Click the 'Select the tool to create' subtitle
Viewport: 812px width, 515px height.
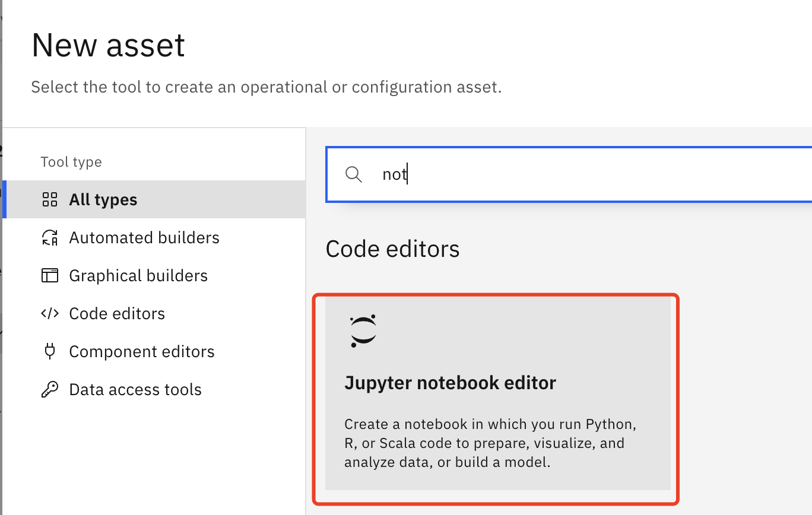(x=267, y=87)
